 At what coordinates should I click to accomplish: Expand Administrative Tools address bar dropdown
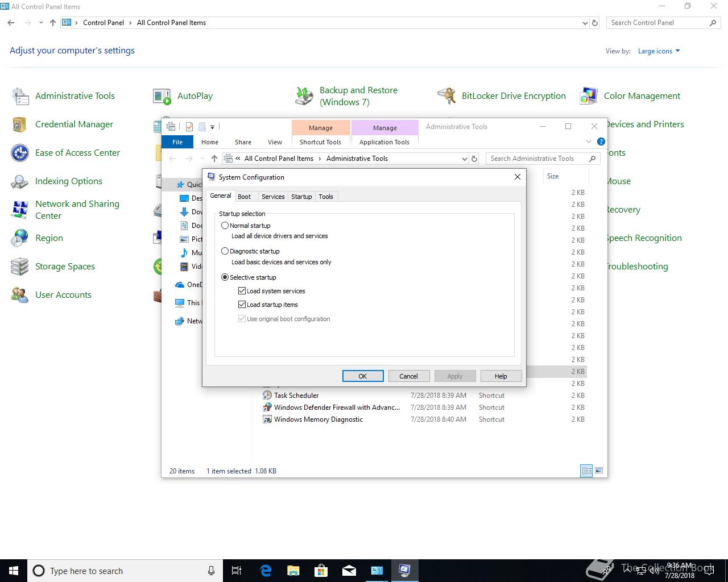coord(464,159)
